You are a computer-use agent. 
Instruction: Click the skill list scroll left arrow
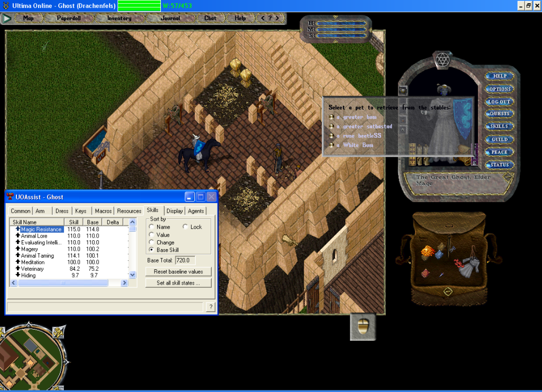(x=13, y=282)
